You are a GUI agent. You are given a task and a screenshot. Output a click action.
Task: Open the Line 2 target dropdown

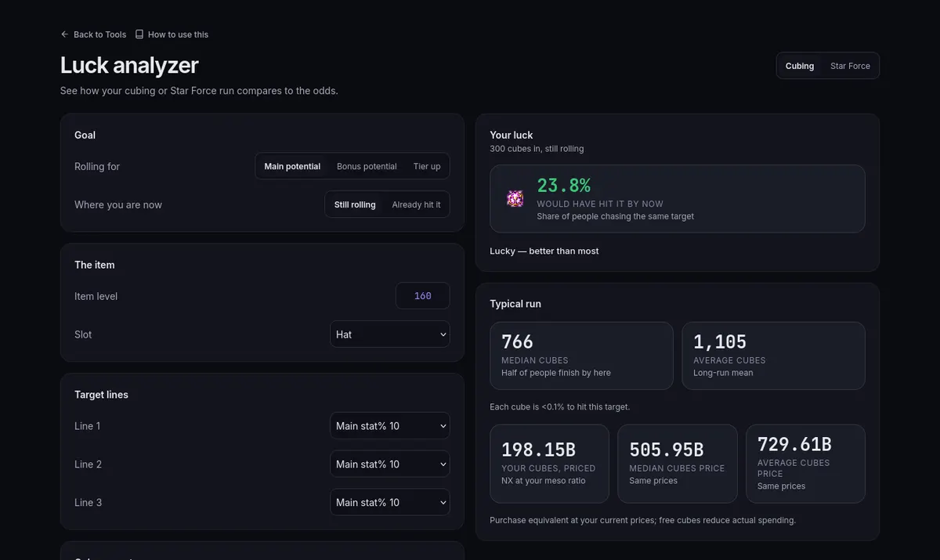(x=390, y=464)
